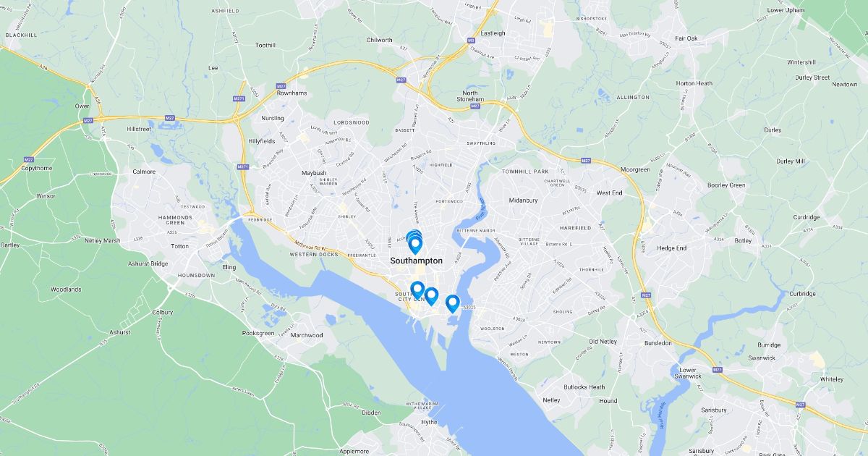The width and height of the screenshot is (868, 456).
Task: Click the M271 shield north of Nursling
Action: (239, 98)
